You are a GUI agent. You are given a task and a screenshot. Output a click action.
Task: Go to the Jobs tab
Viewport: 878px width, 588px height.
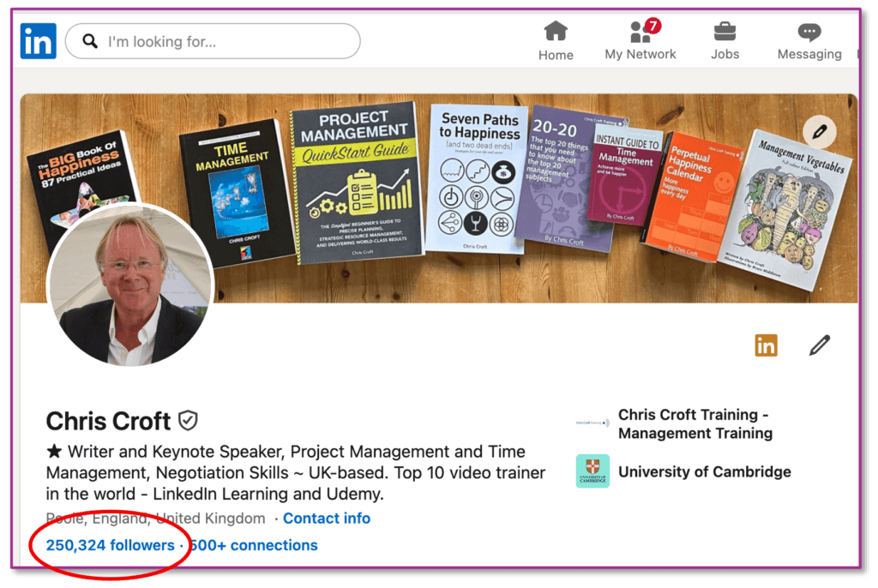tap(725, 40)
